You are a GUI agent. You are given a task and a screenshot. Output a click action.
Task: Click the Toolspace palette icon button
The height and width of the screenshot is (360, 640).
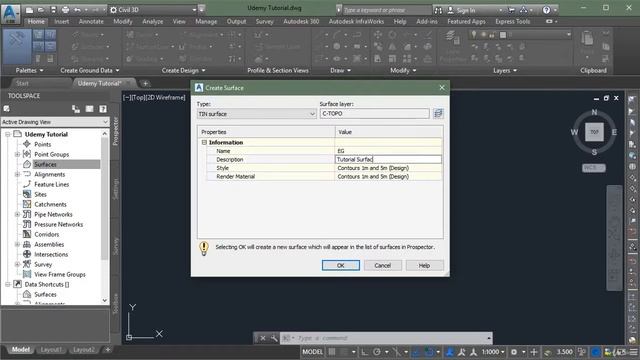(x=89, y=109)
